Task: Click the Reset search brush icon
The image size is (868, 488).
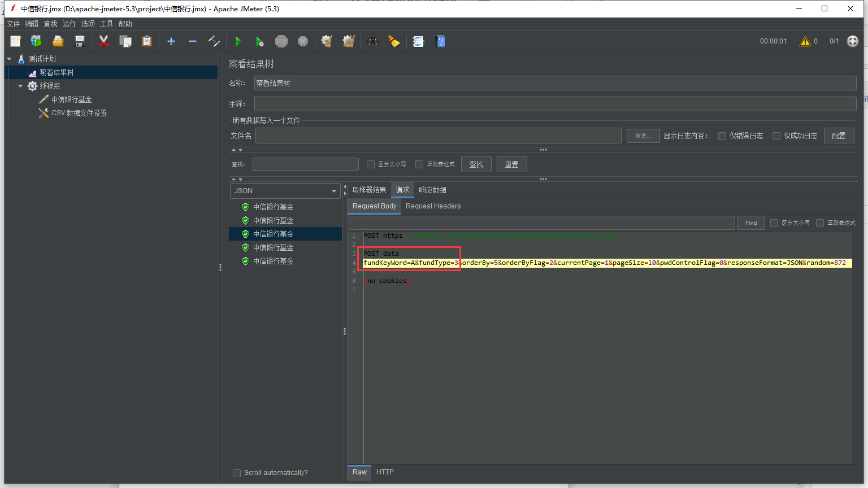Action: [x=394, y=41]
